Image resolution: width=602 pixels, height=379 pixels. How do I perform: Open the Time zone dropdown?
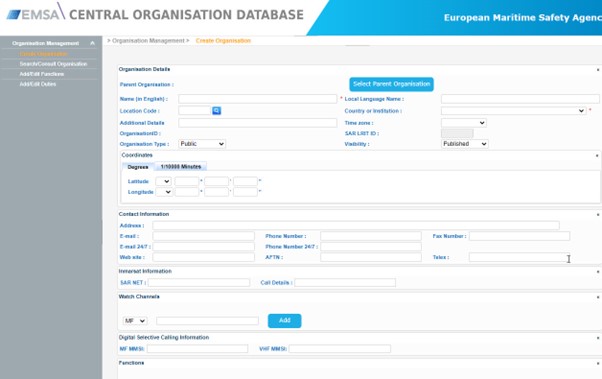pos(464,123)
